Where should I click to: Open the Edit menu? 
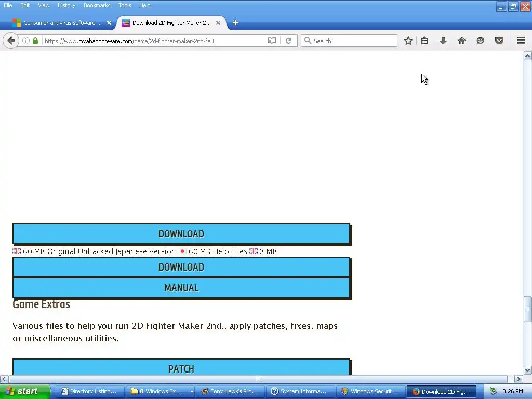coord(25,5)
